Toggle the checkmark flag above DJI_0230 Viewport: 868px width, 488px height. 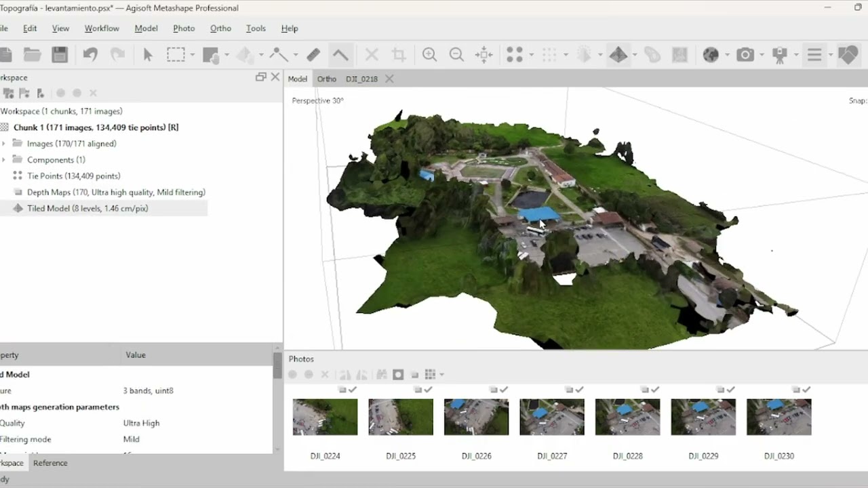806,390
